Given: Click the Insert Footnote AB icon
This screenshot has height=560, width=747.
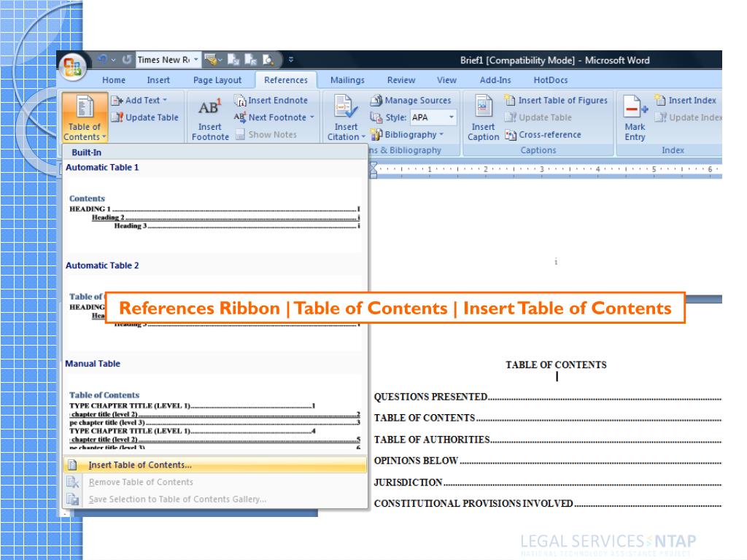Looking at the screenshot, I should click(209, 107).
